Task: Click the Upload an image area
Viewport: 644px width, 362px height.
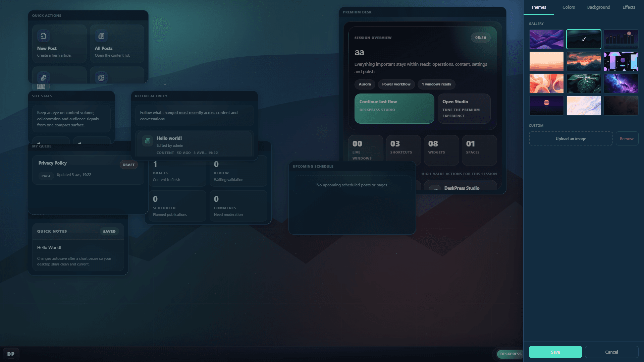Action: (x=571, y=138)
